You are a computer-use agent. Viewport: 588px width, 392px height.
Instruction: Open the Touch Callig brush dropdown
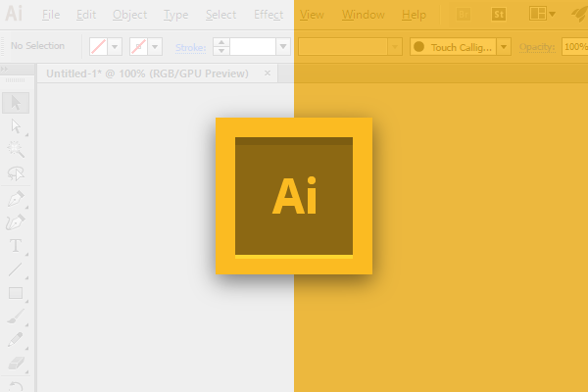(504, 47)
